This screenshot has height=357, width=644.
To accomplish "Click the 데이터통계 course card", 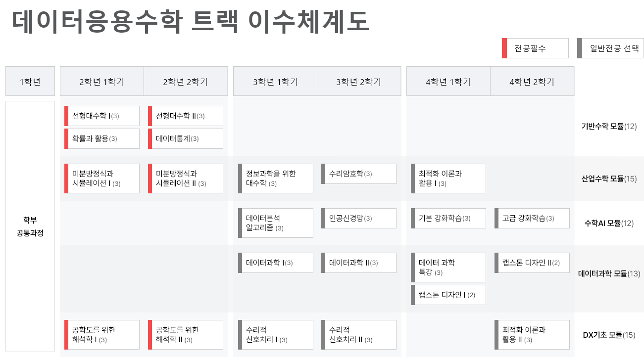I will 186,138.
